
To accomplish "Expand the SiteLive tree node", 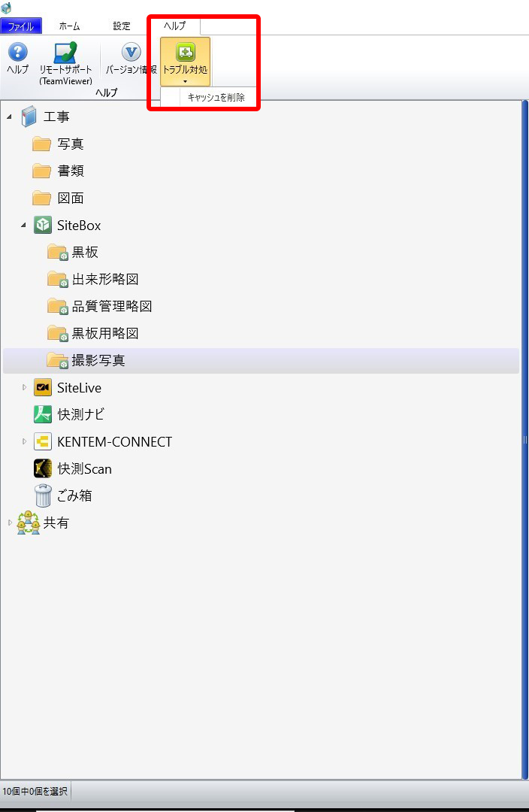I will pos(24,387).
